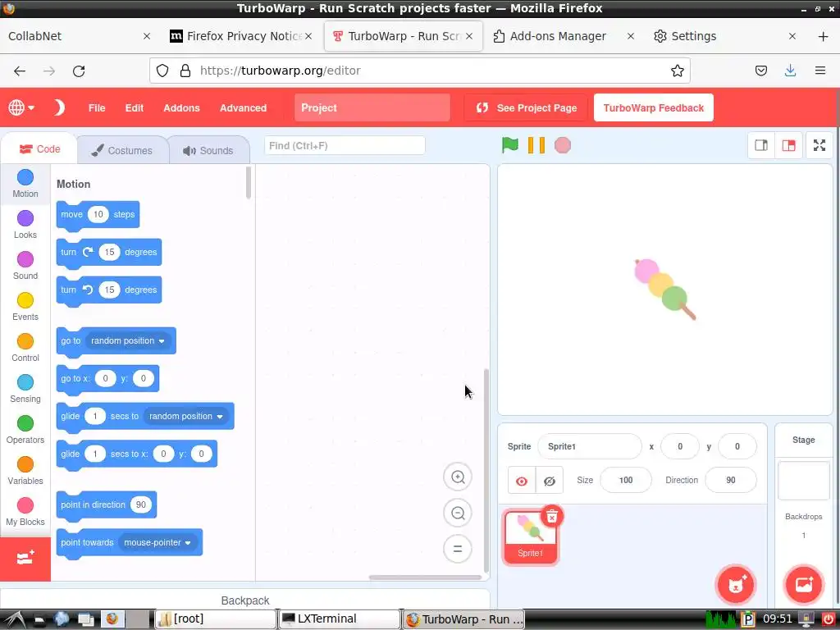Open the Edit menu
840x630 pixels.
point(134,107)
